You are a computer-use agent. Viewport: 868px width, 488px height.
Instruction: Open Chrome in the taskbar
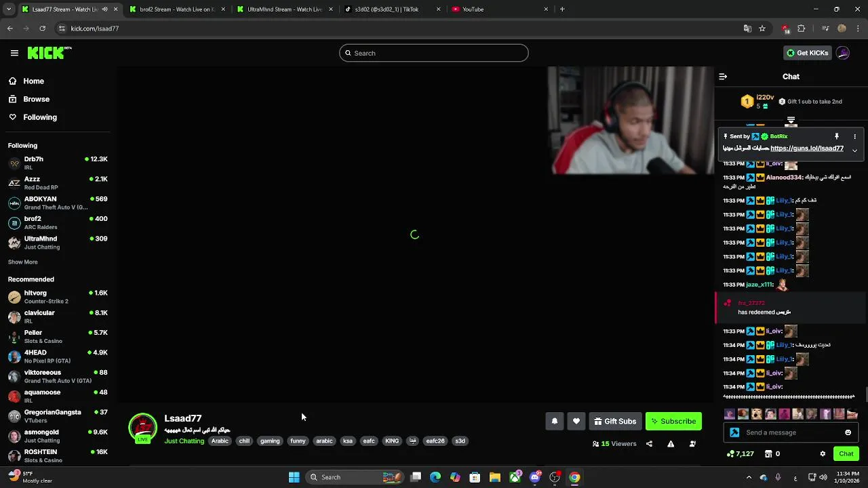tap(574, 477)
